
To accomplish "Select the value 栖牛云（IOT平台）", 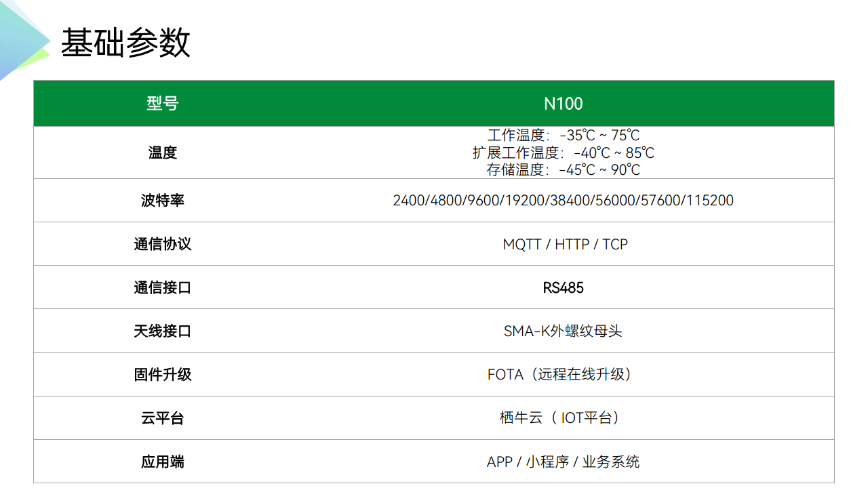I will (560, 418).
